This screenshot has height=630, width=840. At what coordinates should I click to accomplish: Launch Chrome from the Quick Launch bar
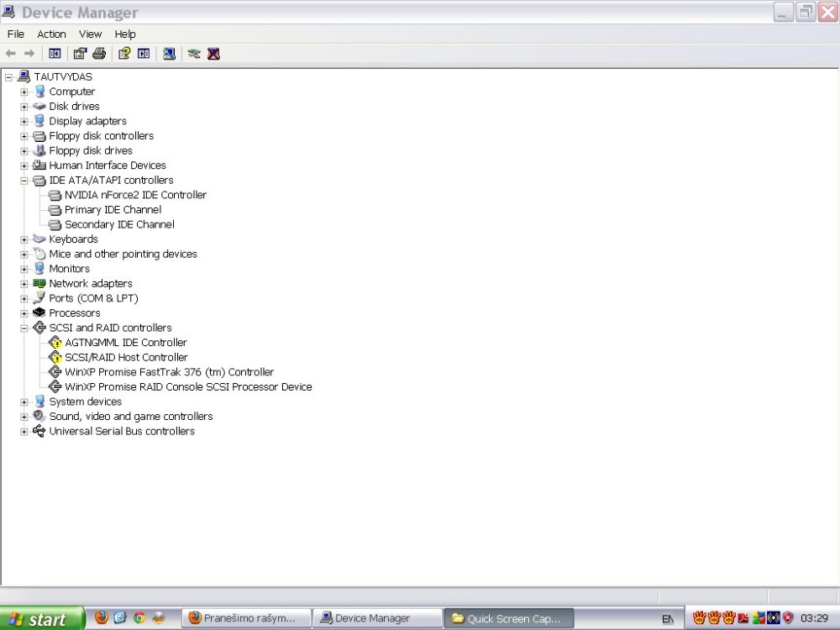pyautogui.click(x=139, y=618)
